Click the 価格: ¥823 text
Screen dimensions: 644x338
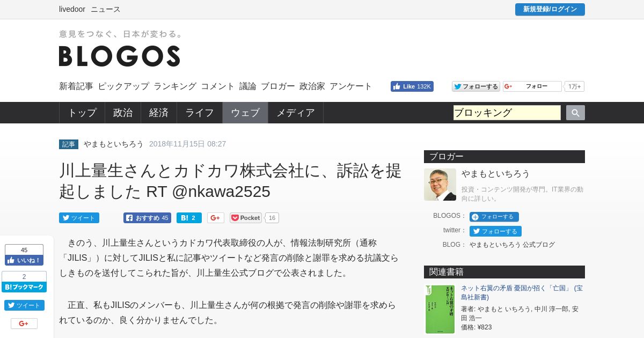click(x=476, y=327)
